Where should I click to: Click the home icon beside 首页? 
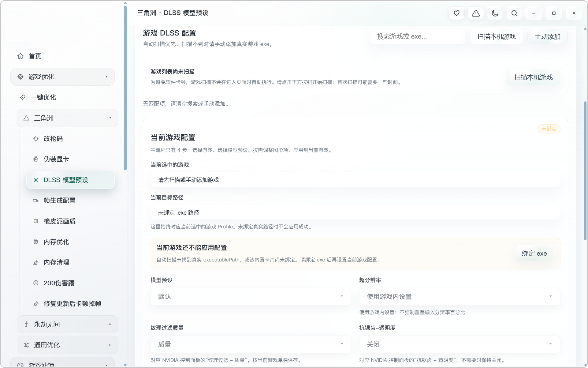(20, 56)
